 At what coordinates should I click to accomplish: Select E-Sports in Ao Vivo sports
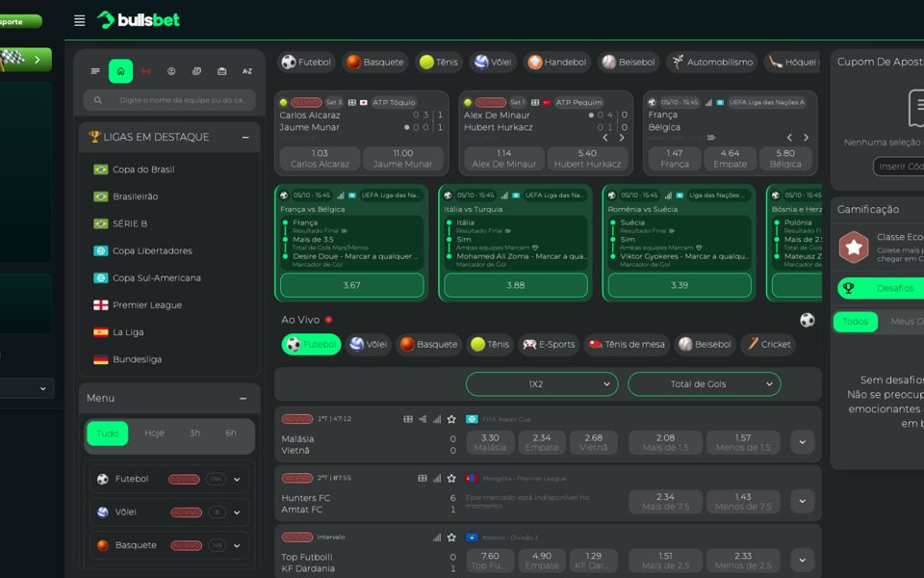[549, 345]
